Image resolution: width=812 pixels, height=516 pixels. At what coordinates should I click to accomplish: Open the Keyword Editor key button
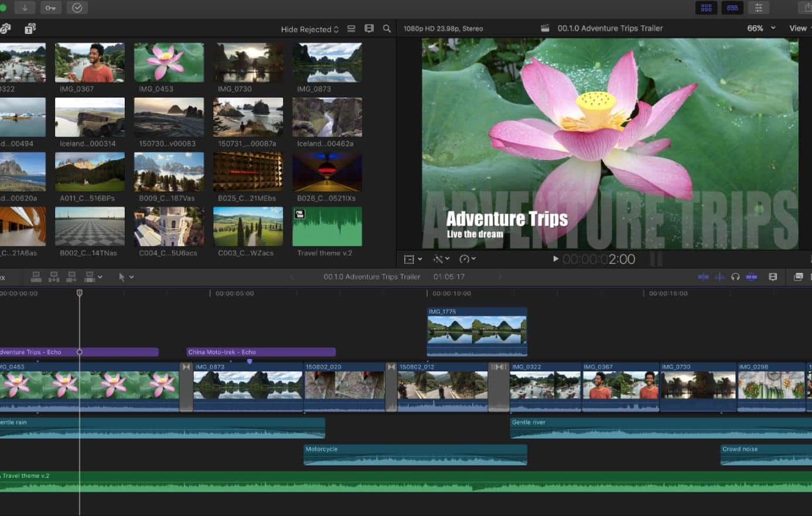point(50,8)
